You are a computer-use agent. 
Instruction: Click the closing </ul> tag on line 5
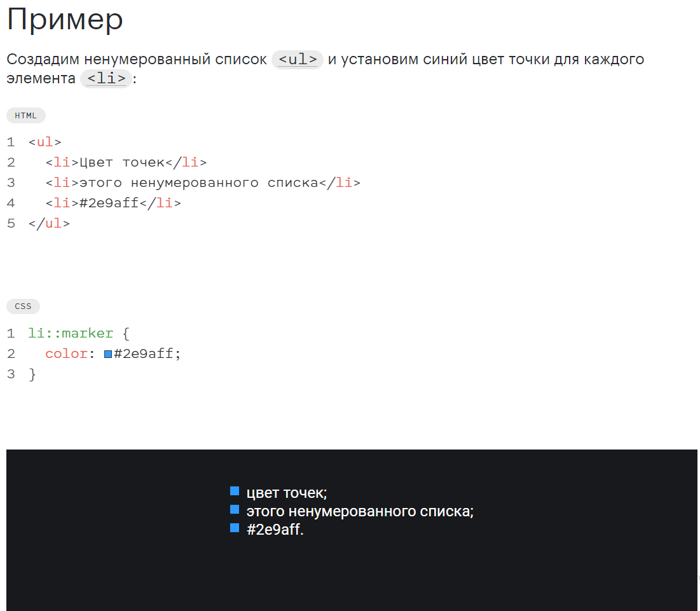(49, 224)
